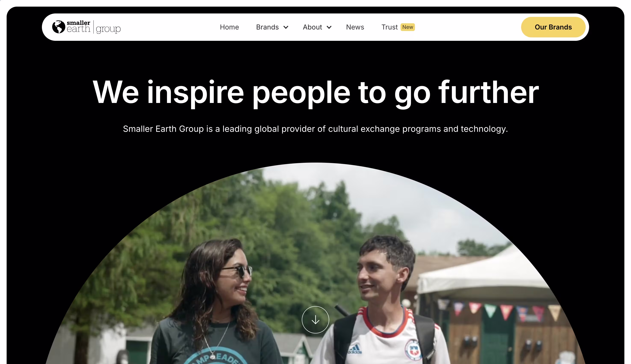Click the yellow Our Brands button
The image size is (631, 364).
(553, 27)
